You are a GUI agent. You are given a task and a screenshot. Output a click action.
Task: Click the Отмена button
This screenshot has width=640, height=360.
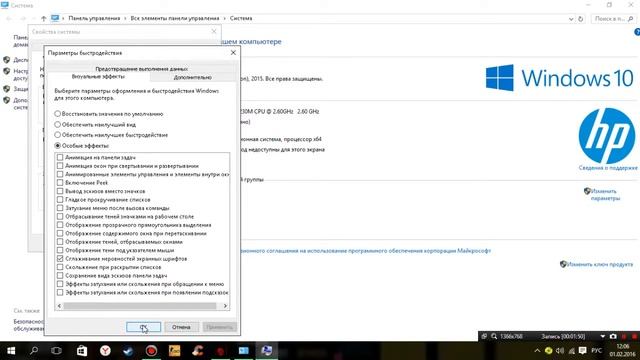point(181,327)
